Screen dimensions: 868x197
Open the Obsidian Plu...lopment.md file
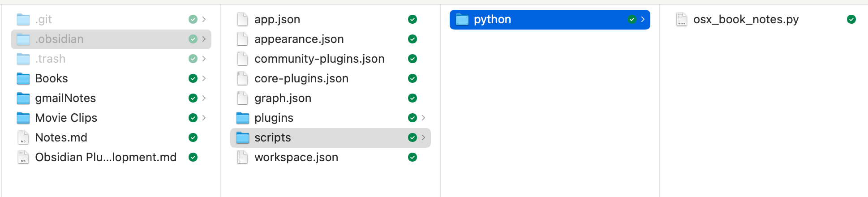pyautogui.click(x=106, y=158)
